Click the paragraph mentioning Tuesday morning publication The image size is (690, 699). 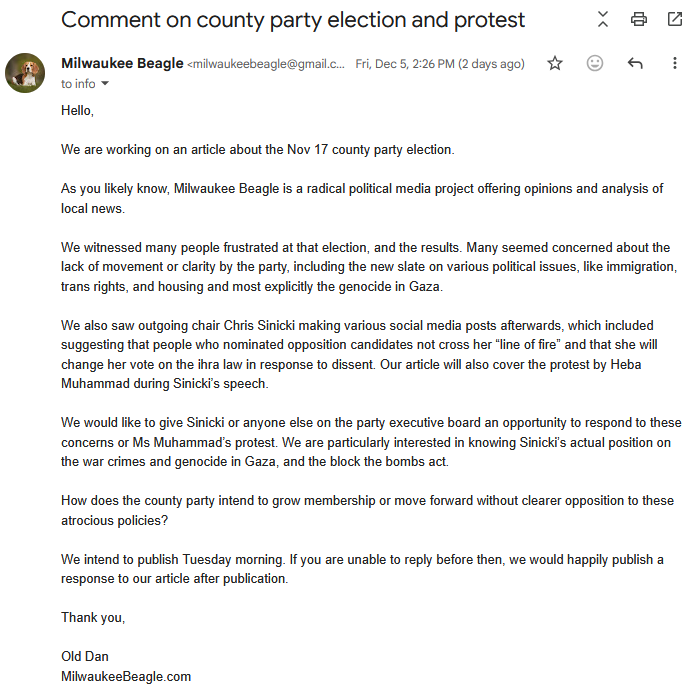pos(362,569)
